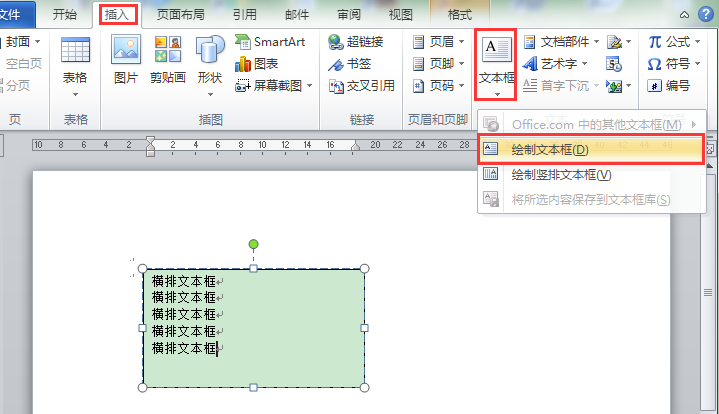Viewport: 719px width, 414px height.
Task: Click the green rotation handle of the text box
Action: 254,244
